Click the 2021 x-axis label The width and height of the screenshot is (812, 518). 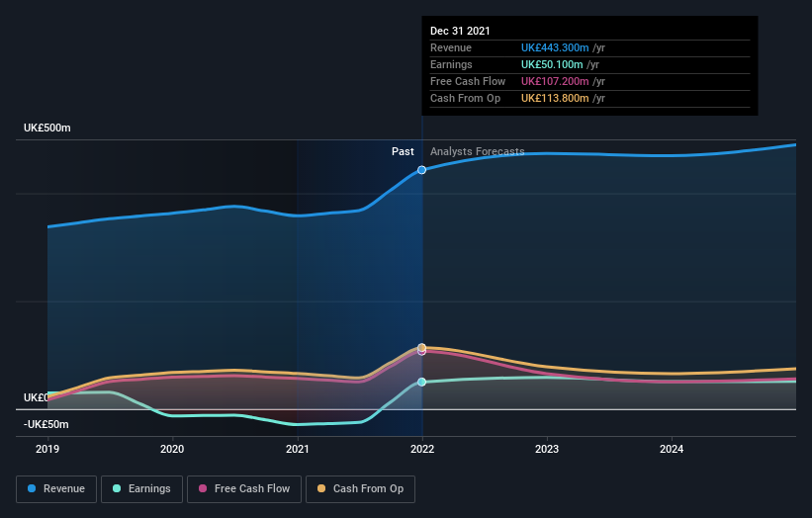[x=298, y=449]
